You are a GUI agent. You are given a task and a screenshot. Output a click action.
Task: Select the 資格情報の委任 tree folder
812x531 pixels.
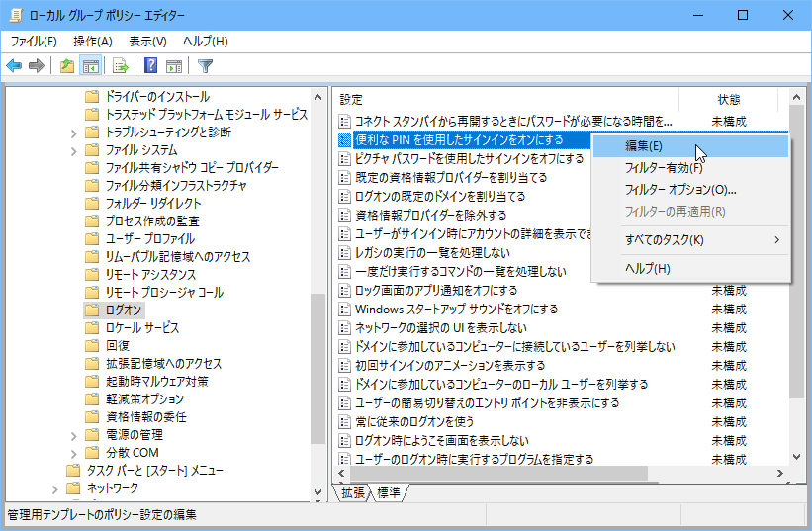tap(146, 416)
